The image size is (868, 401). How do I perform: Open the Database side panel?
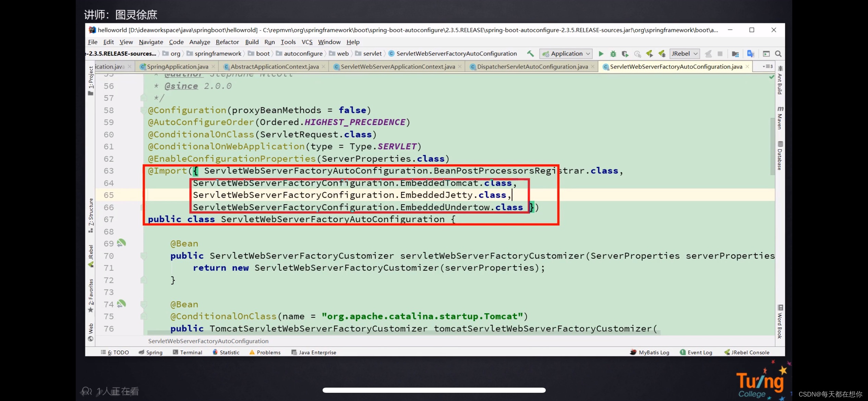coord(780,156)
